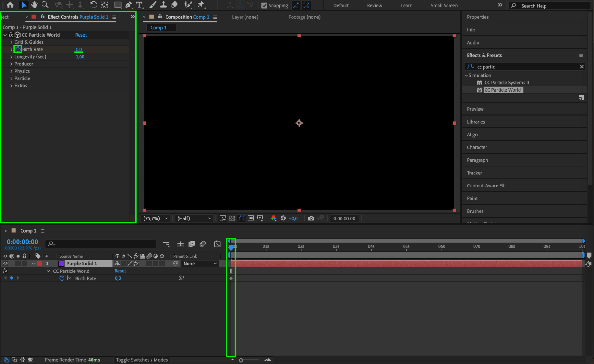Toggle the fx switch of CC Particle World

11,35
